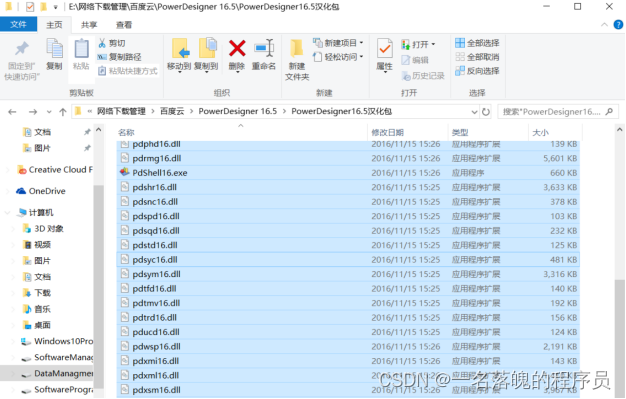Select 3D 对象 in navigation pane
This screenshot has height=399, width=626.
pos(44,228)
